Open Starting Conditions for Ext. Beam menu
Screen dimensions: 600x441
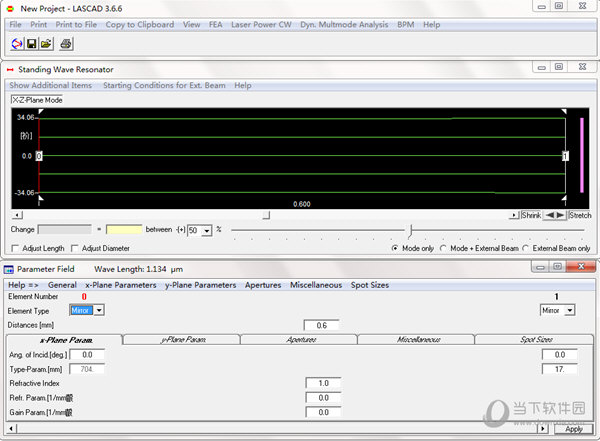tap(164, 85)
